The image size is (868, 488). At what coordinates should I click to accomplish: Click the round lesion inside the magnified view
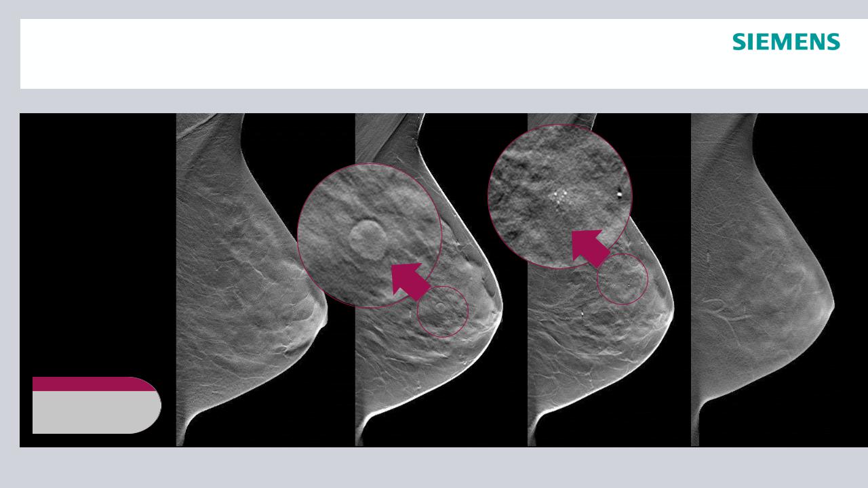(368, 235)
